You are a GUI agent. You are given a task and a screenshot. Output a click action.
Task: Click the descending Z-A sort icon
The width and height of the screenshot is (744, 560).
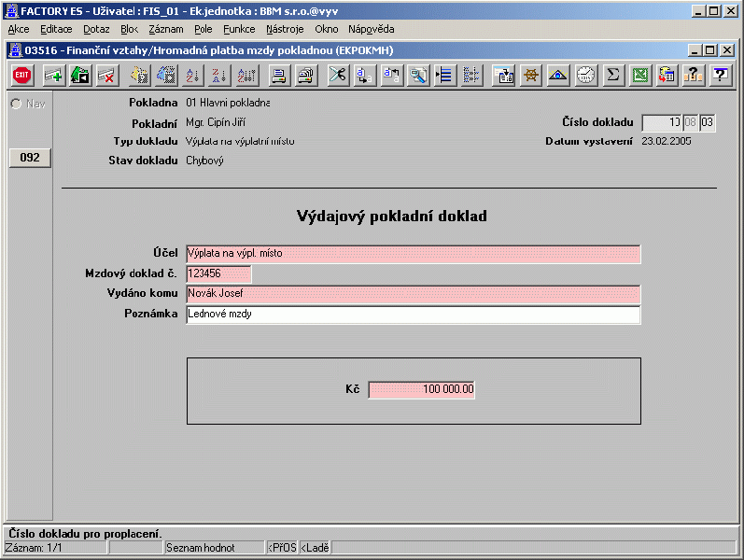[219, 75]
